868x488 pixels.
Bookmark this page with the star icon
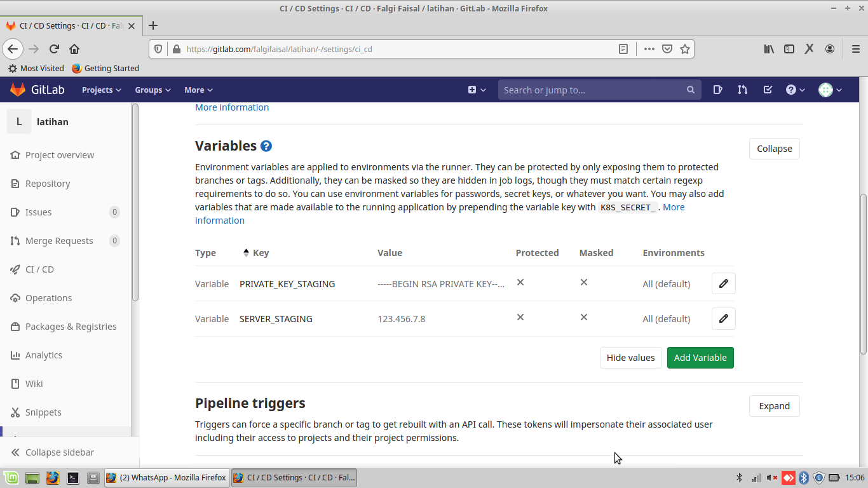click(x=684, y=48)
